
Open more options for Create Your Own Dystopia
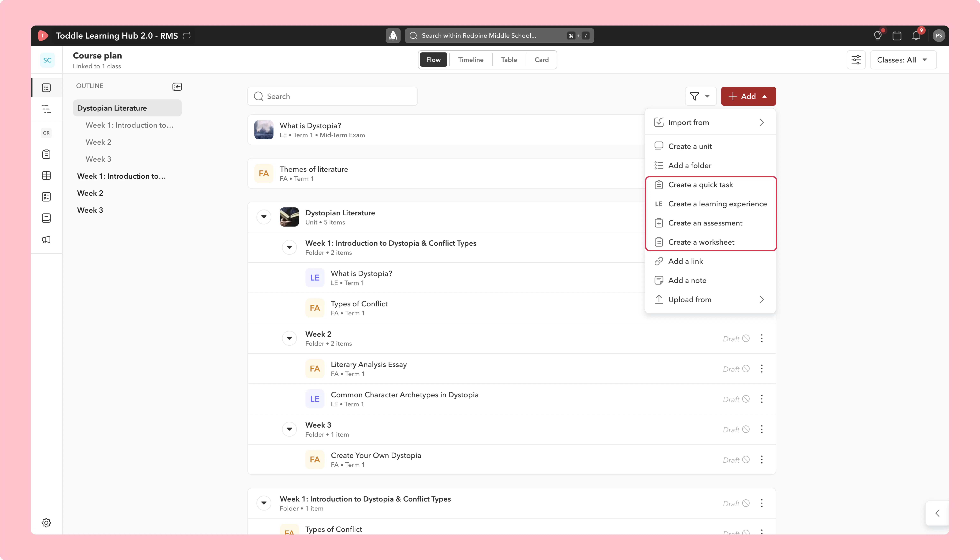pyautogui.click(x=761, y=460)
